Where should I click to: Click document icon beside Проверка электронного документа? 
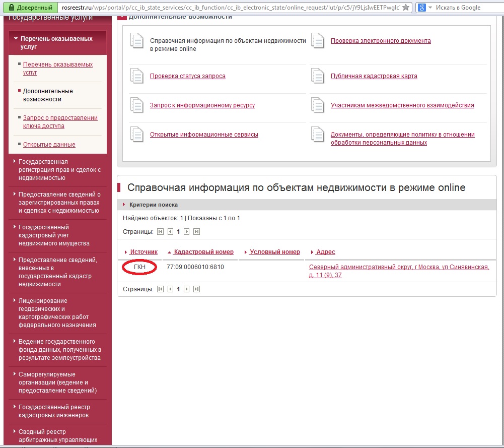click(318, 41)
